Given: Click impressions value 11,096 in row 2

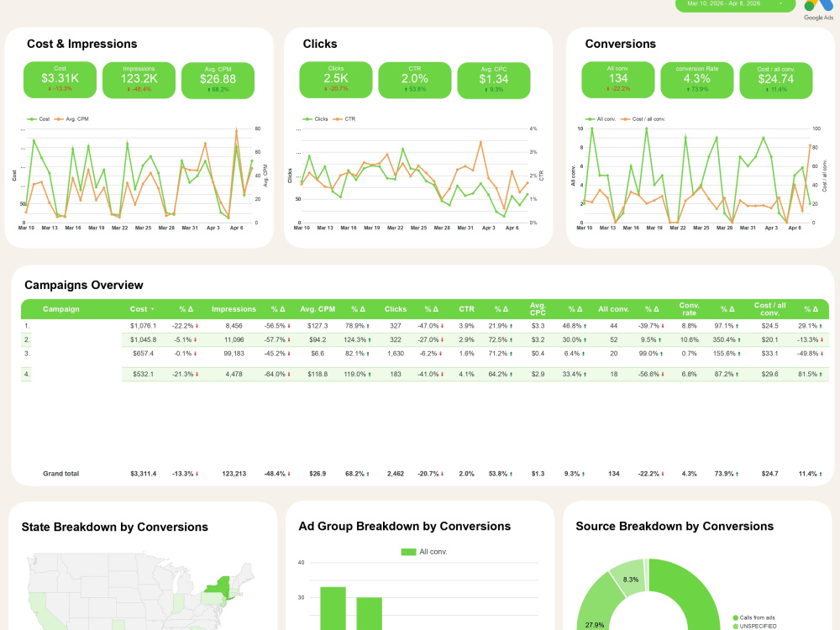Looking at the screenshot, I should pos(234,339).
